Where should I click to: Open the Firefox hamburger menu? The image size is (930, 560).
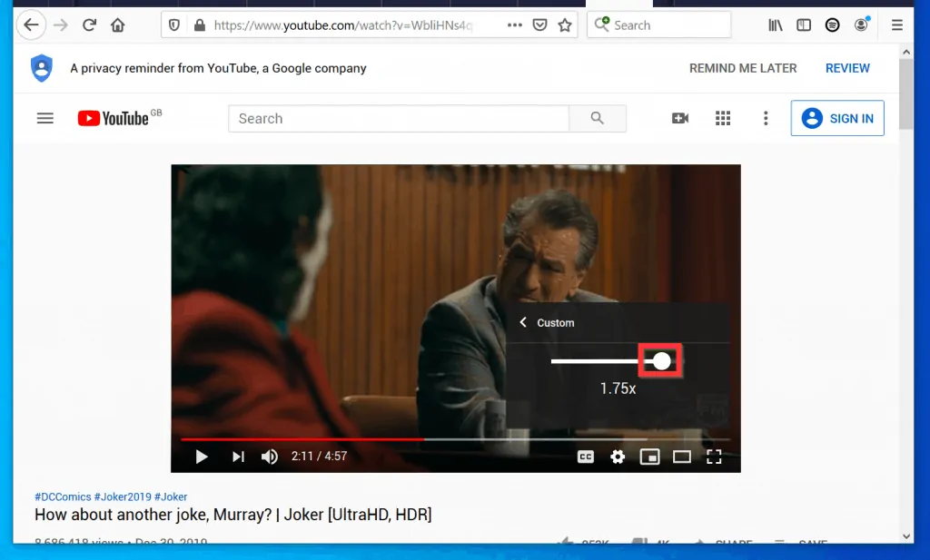[x=896, y=25]
